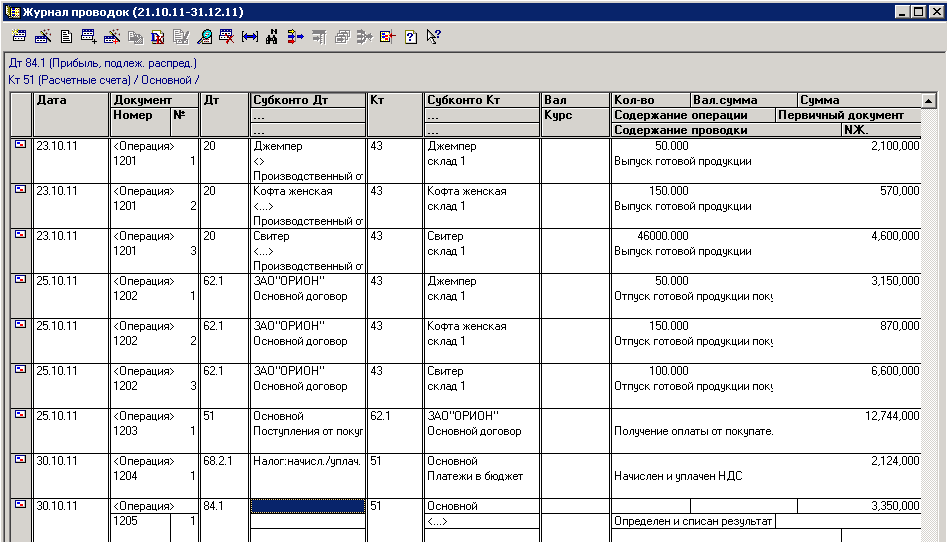Open the document page icon in toolbar
This screenshot has height=542, width=947.
click(66, 37)
